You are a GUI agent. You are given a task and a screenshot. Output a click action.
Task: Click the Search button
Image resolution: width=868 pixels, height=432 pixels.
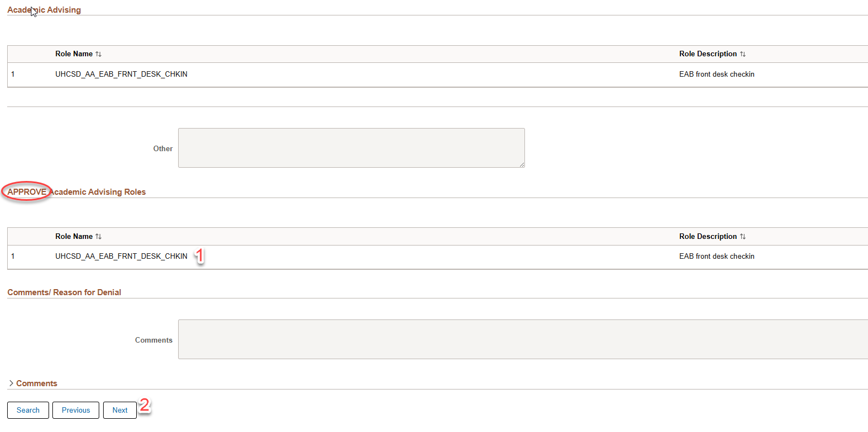point(28,410)
